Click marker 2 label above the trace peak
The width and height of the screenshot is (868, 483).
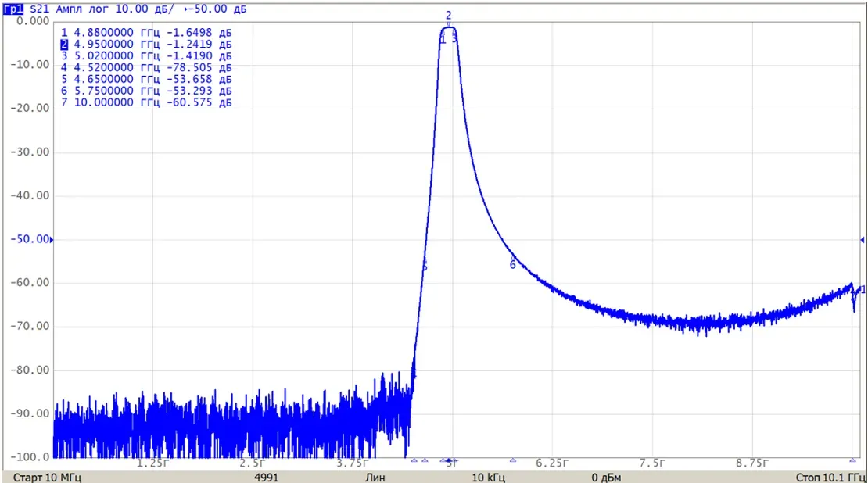point(448,16)
